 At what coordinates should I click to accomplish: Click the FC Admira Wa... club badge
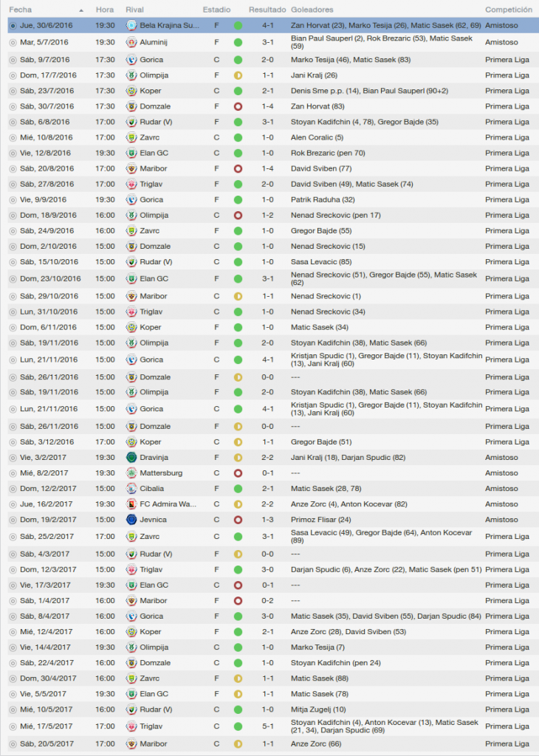(131, 504)
